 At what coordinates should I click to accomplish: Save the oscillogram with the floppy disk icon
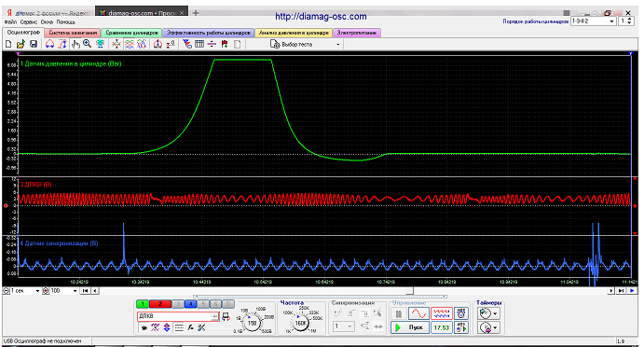[x=34, y=44]
